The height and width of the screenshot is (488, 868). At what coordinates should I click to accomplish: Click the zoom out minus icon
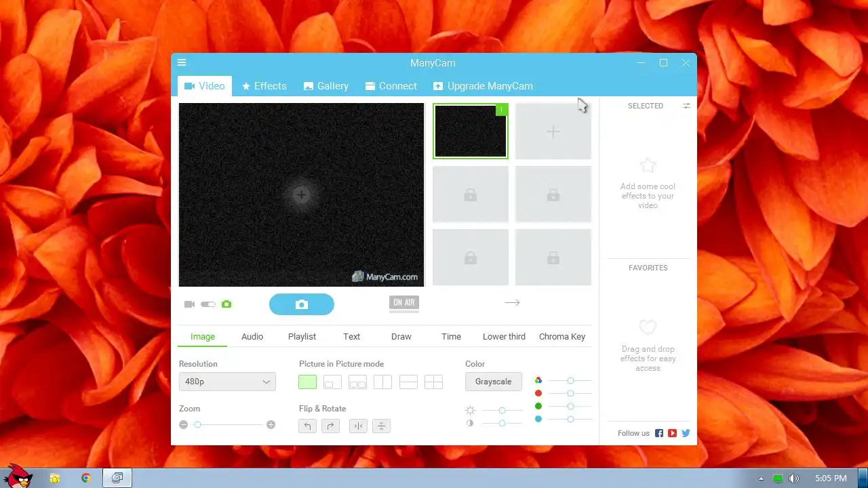coord(183,425)
